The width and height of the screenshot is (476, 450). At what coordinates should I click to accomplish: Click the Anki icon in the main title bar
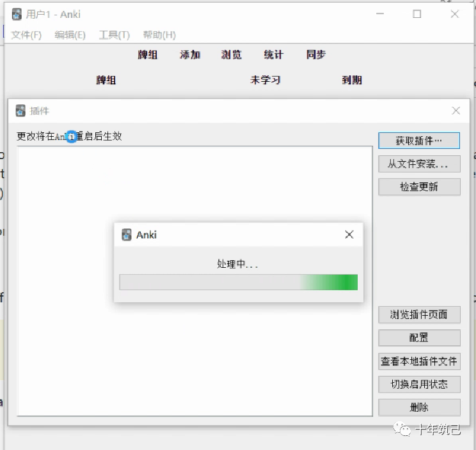point(17,14)
